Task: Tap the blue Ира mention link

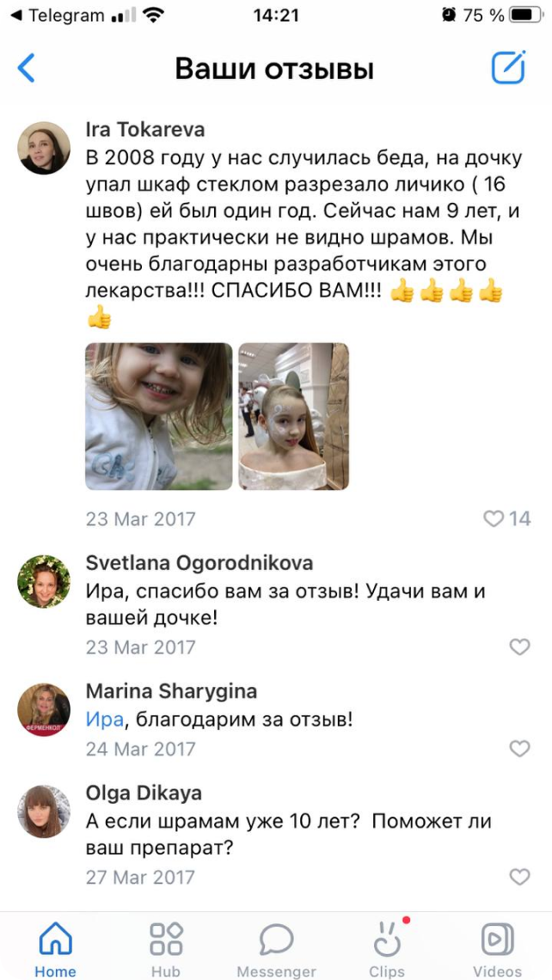Action: pos(104,720)
